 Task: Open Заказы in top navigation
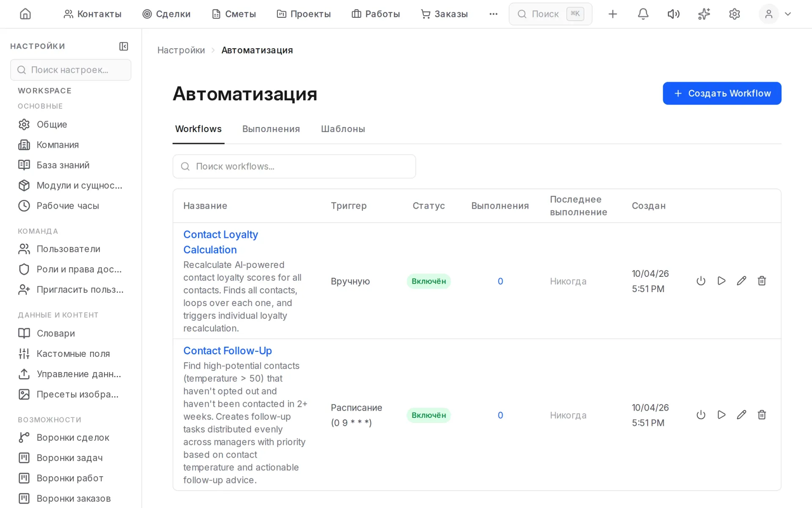pos(444,14)
